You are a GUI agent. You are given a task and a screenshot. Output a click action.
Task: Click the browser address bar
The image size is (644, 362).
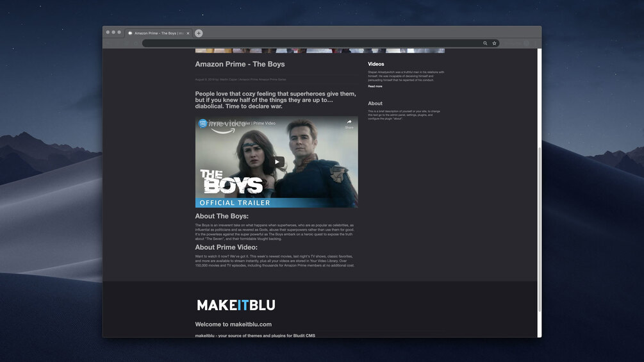[320, 43]
